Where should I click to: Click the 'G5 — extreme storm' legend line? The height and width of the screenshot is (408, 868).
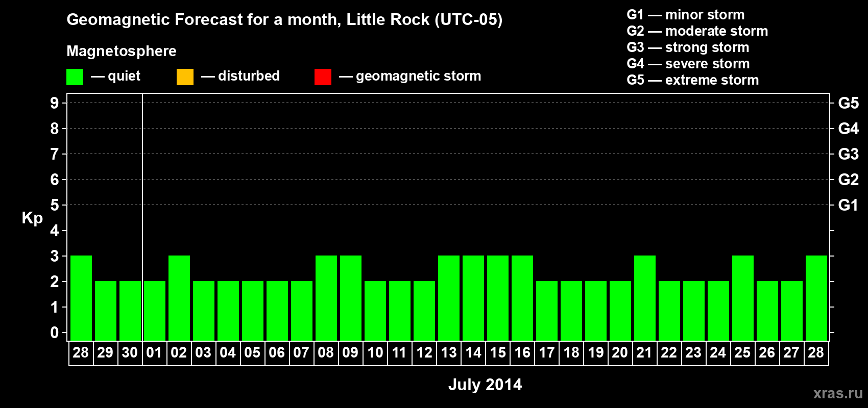693,80
